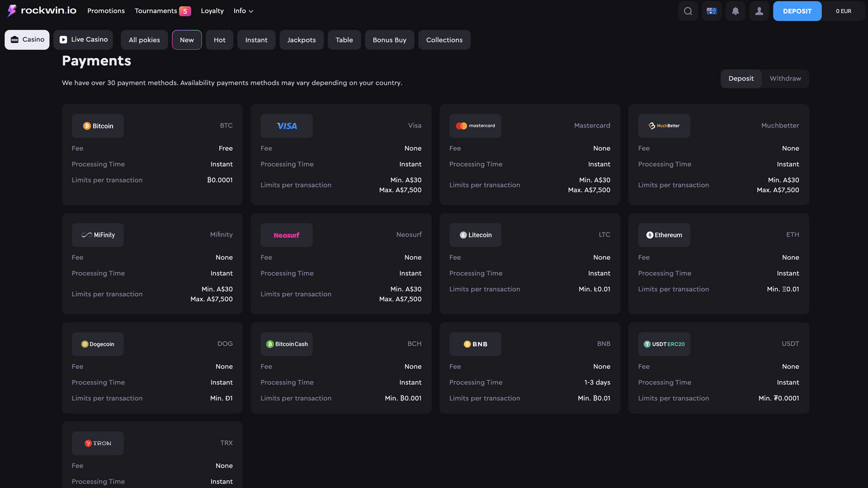
Task: Open the Promotions page
Action: point(106,11)
